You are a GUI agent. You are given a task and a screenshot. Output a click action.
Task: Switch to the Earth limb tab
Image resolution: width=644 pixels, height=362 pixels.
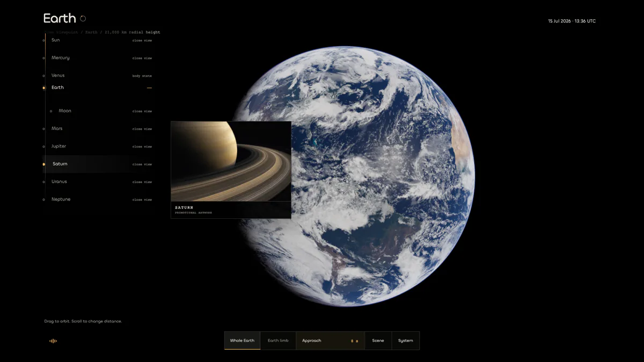278,341
